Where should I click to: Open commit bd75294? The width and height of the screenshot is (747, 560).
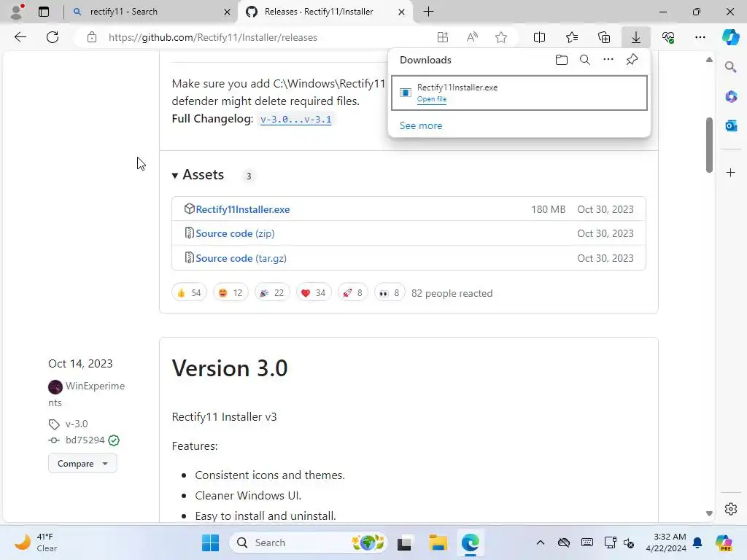pyautogui.click(x=85, y=440)
